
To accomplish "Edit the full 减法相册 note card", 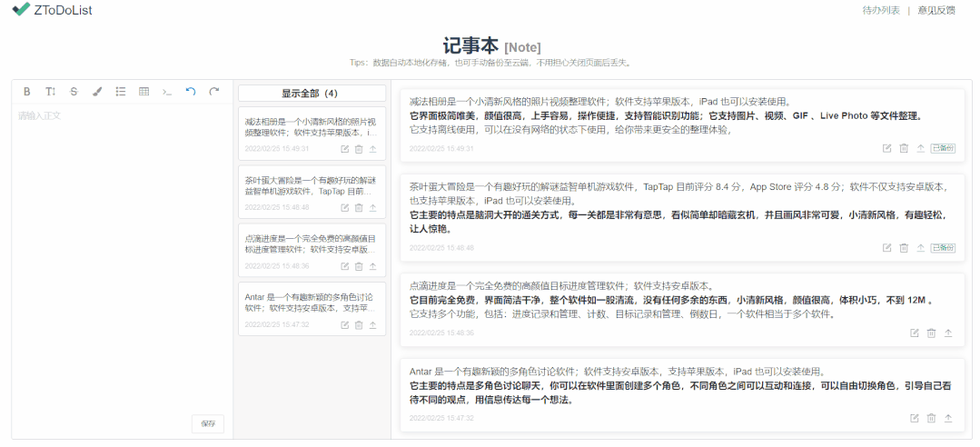I will click(886, 148).
